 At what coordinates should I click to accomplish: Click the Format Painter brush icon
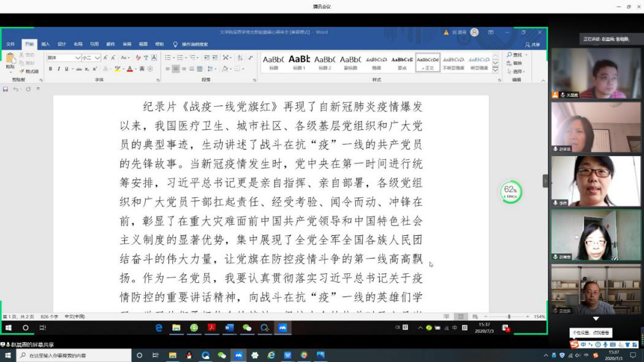(x=21, y=71)
